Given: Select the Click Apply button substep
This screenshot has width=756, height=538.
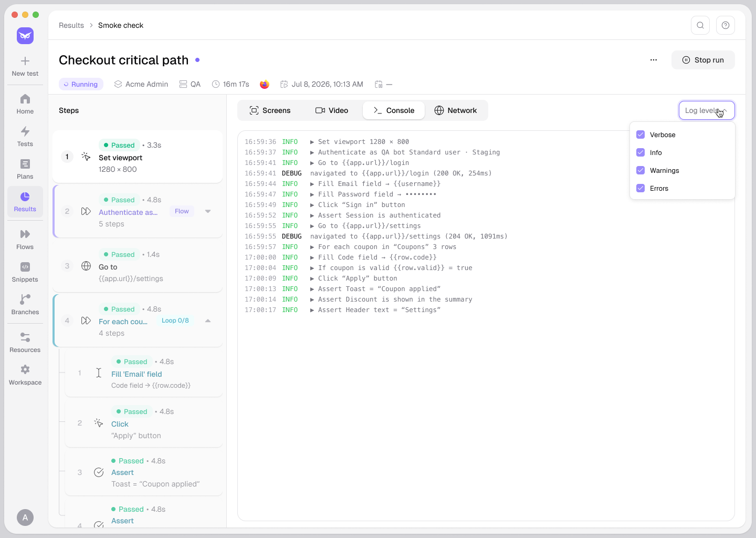Looking at the screenshot, I should [x=144, y=423].
